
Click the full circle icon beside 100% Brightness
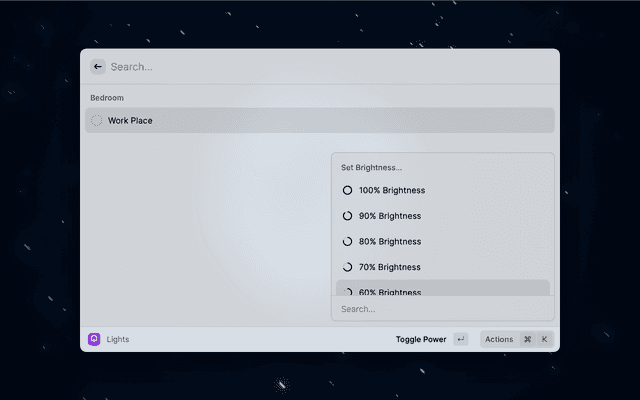[x=347, y=190]
